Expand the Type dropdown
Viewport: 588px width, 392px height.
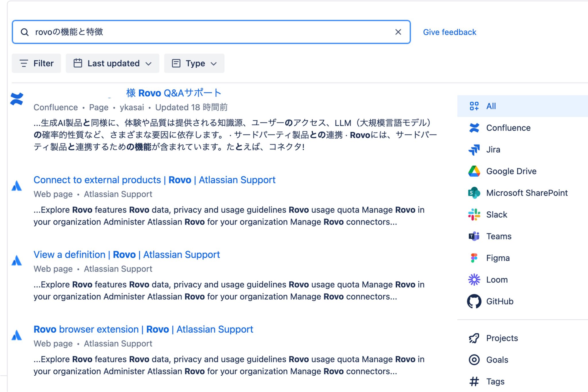[x=194, y=63]
